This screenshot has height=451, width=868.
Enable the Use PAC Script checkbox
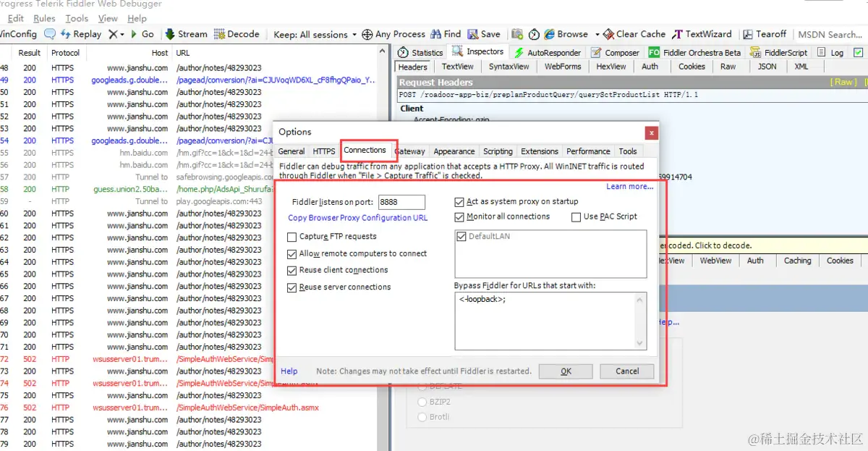click(576, 216)
